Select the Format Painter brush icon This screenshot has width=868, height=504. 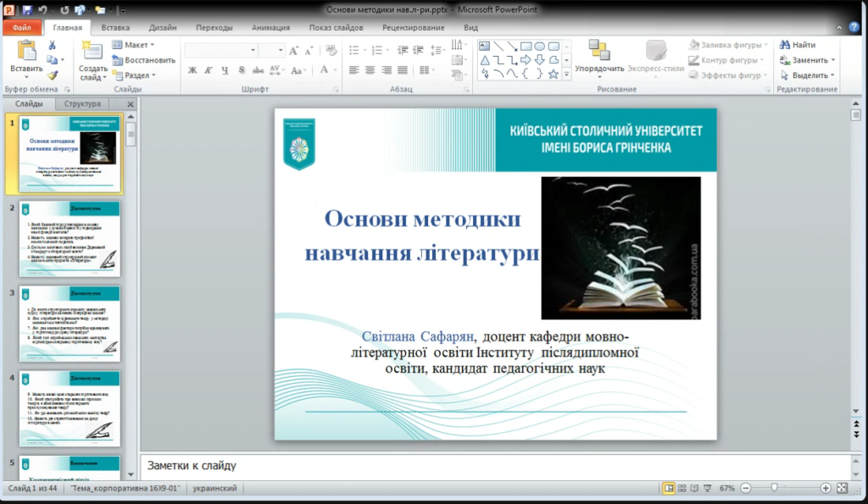(53, 75)
